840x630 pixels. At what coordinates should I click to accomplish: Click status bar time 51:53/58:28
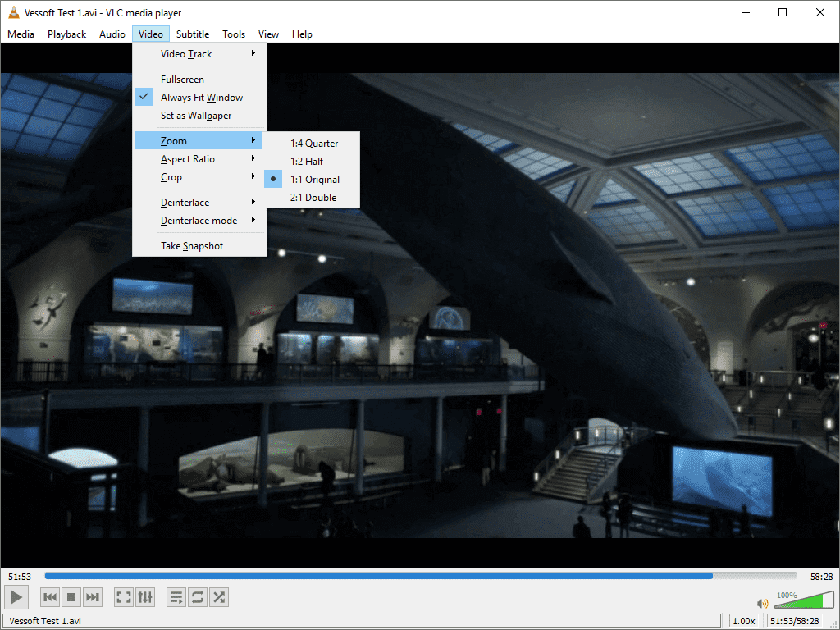[x=794, y=621]
